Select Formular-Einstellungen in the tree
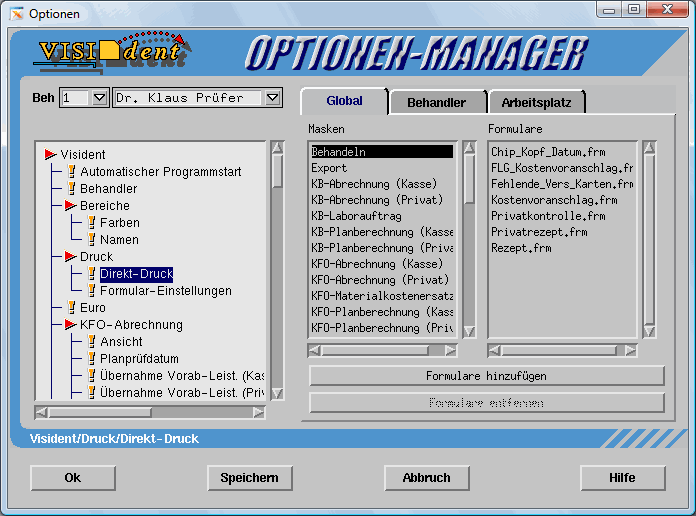 [166, 291]
